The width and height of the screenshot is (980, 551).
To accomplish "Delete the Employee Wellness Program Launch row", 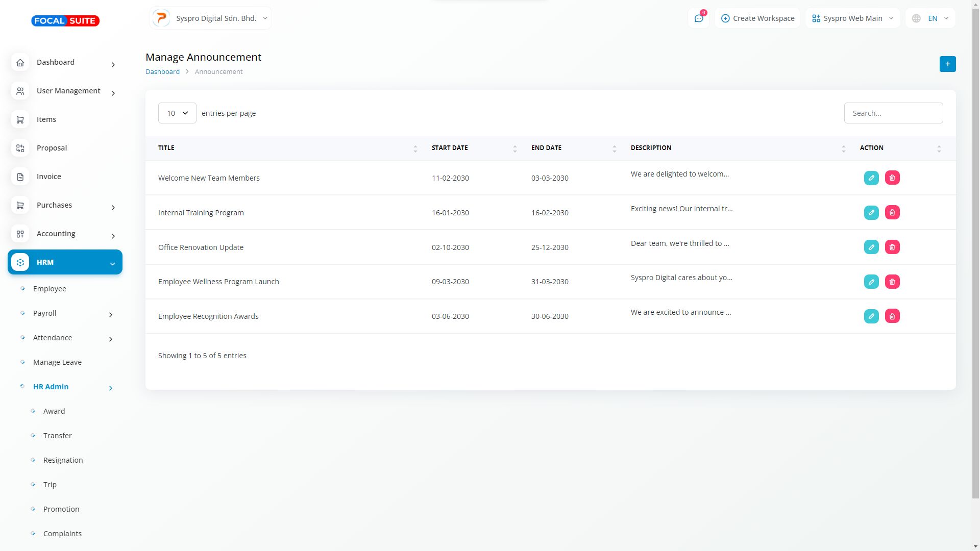I will coord(892,282).
